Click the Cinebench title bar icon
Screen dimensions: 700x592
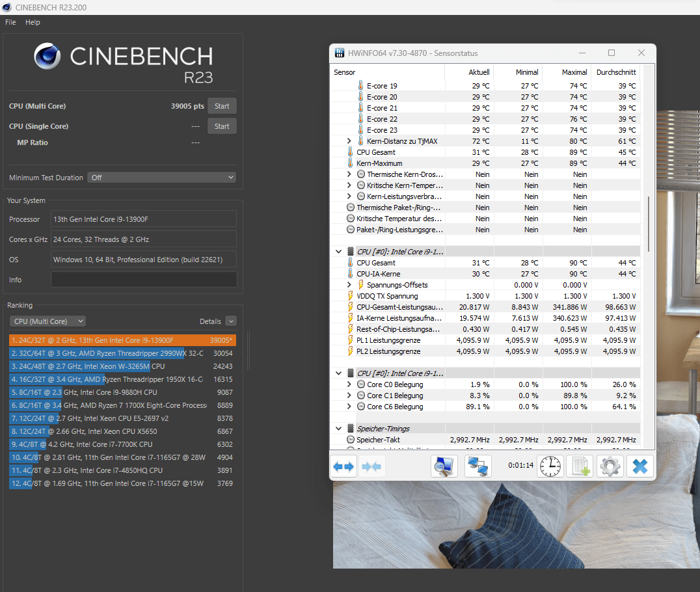(7, 7)
